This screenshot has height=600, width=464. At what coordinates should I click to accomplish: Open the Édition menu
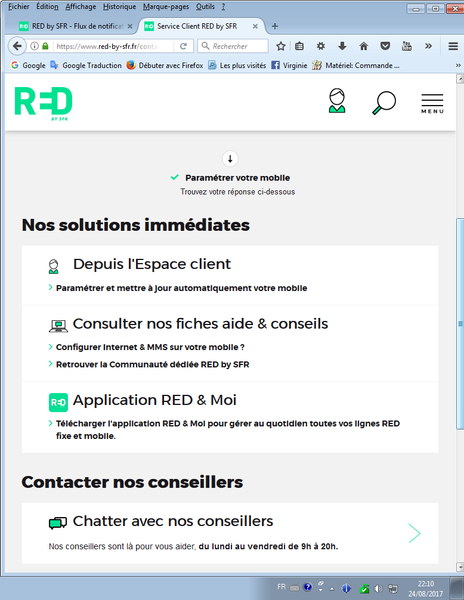click(x=47, y=7)
